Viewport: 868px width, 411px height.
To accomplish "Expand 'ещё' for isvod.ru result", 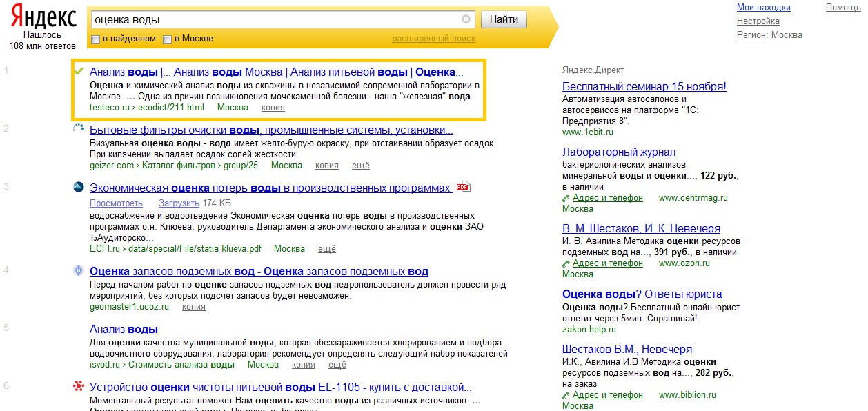I will 337,364.
